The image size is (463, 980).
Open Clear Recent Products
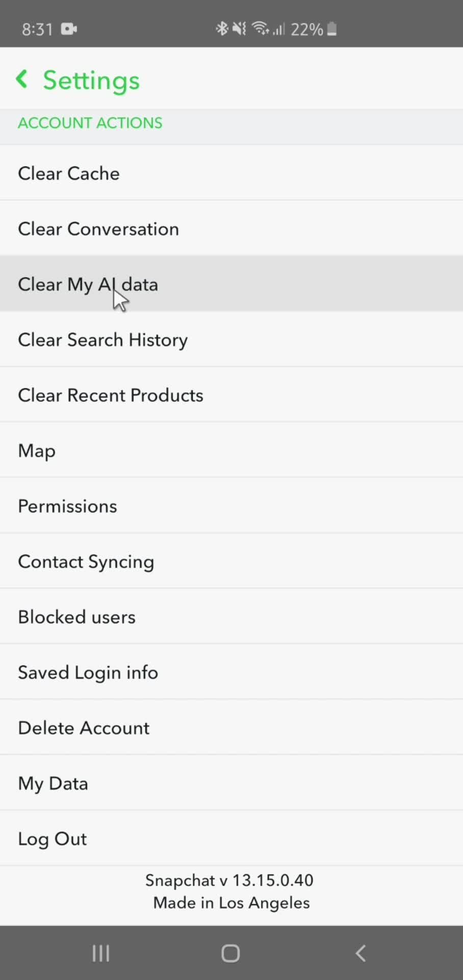[110, 395]
